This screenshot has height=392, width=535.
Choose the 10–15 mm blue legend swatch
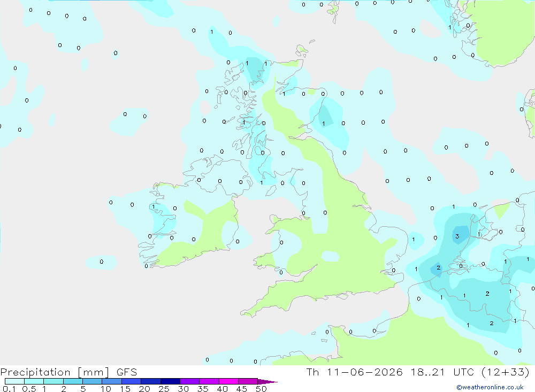pyautogui.click(x=112, y=381)
